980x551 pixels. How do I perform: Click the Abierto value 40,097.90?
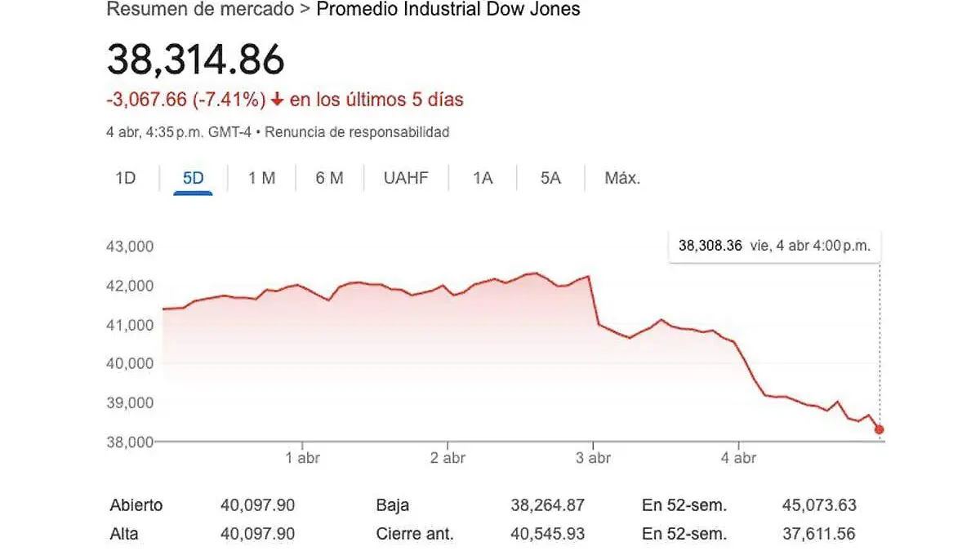click(x=257, y=505)
